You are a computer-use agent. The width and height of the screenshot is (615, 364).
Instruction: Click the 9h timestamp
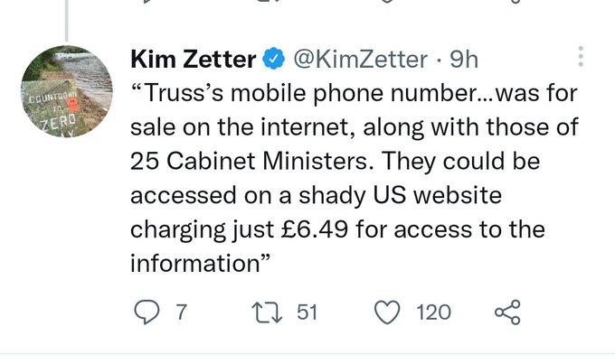464,60
